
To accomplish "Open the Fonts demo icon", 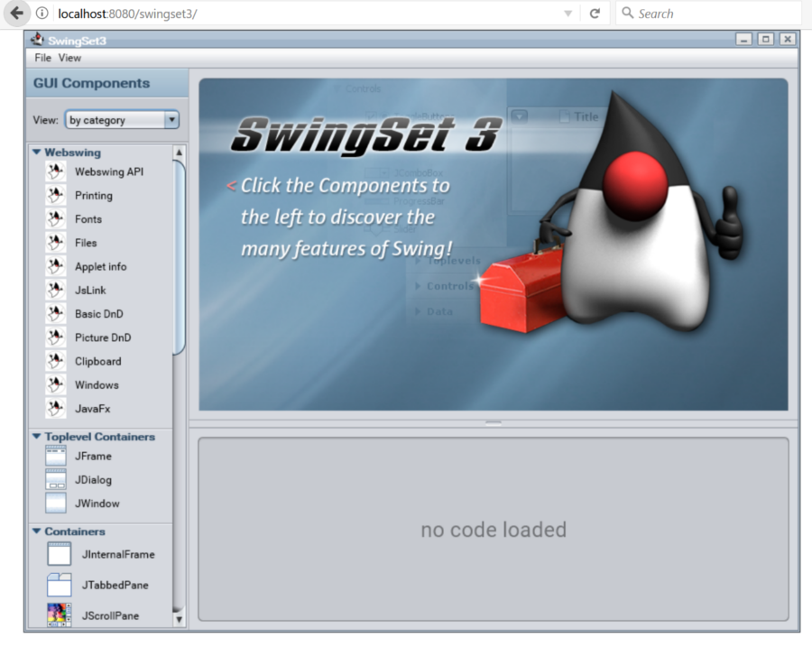I will click(56, 219).
